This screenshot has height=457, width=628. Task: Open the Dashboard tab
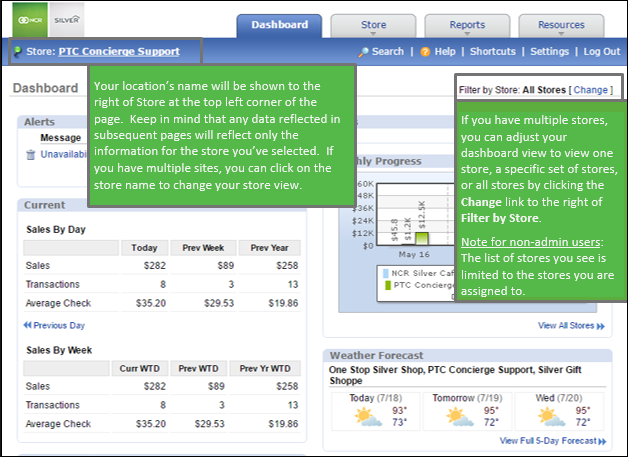click(280, 25)
